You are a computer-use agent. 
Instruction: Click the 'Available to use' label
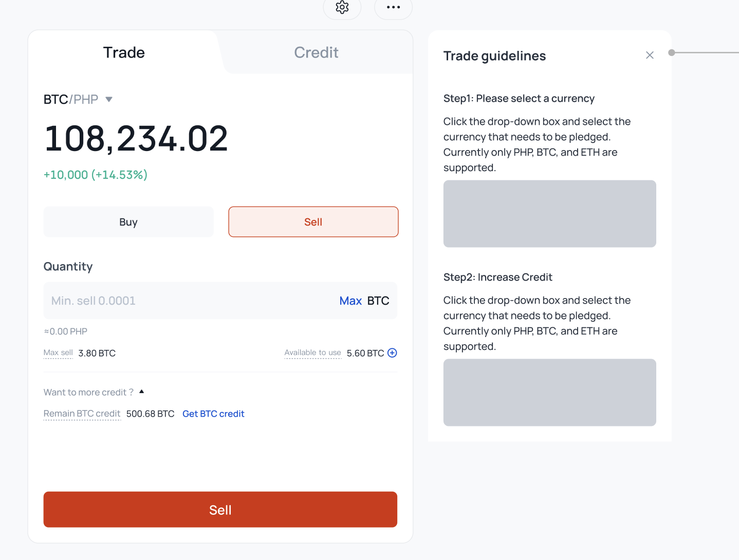pos(312,353)
